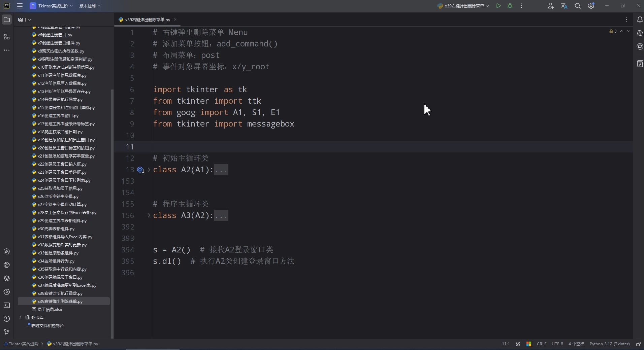This screenshot has height=350, width=644.
Task: Open the Problems tool window icon
Action: coord(7,318)
